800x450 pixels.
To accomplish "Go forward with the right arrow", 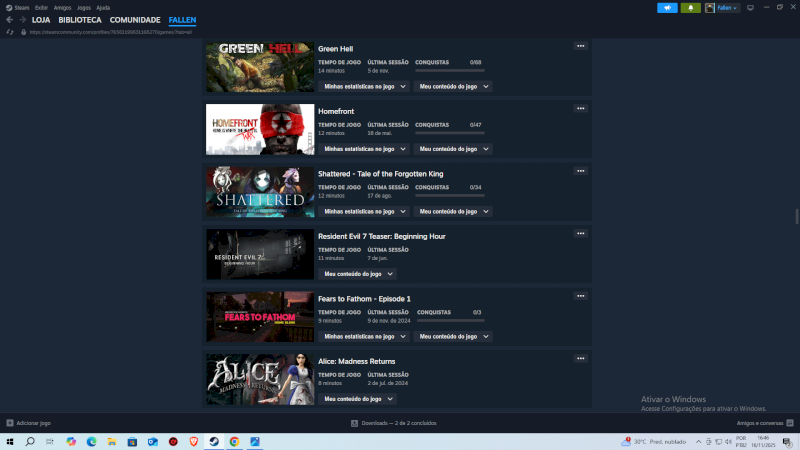I will (x=22, y=20).
